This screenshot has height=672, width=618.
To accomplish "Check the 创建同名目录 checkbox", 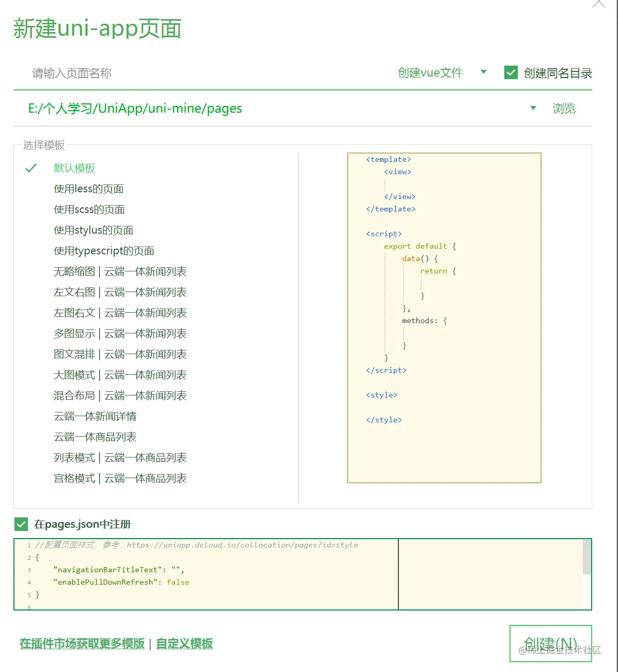I will (x=511, y=72).
